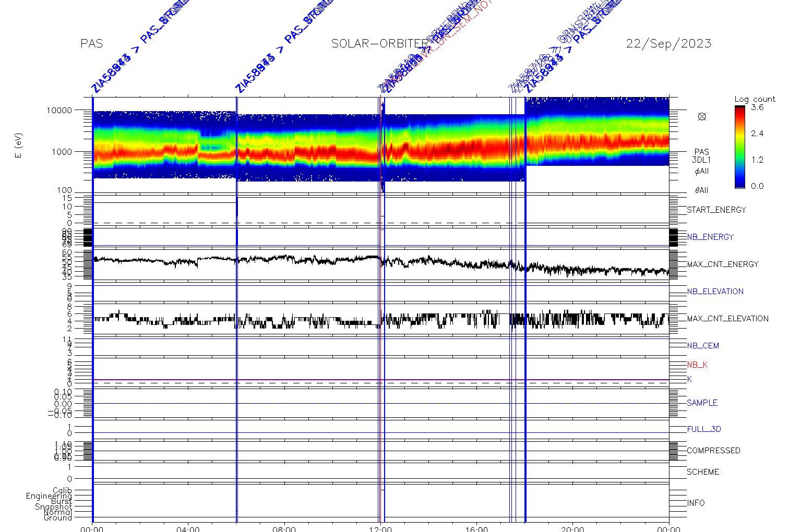Click the purple K value line
The height and width of the screenshot is (532, 789).
(x=381, y=380)
